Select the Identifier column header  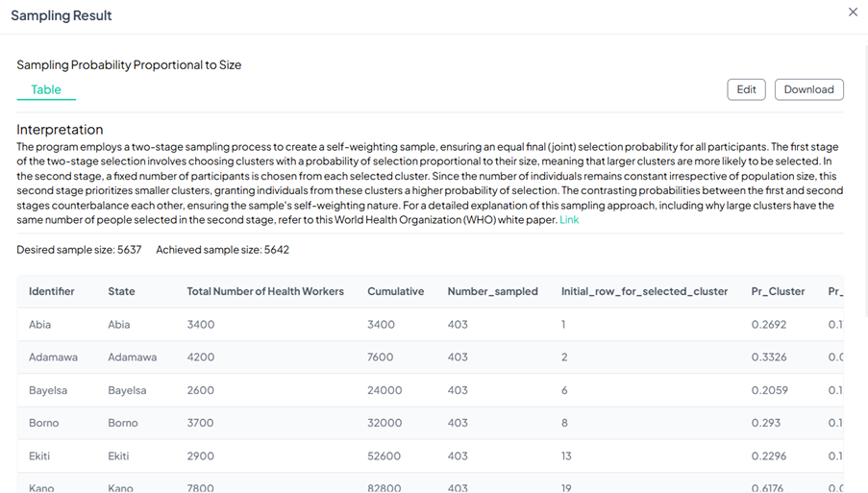(x=52, y=291)
